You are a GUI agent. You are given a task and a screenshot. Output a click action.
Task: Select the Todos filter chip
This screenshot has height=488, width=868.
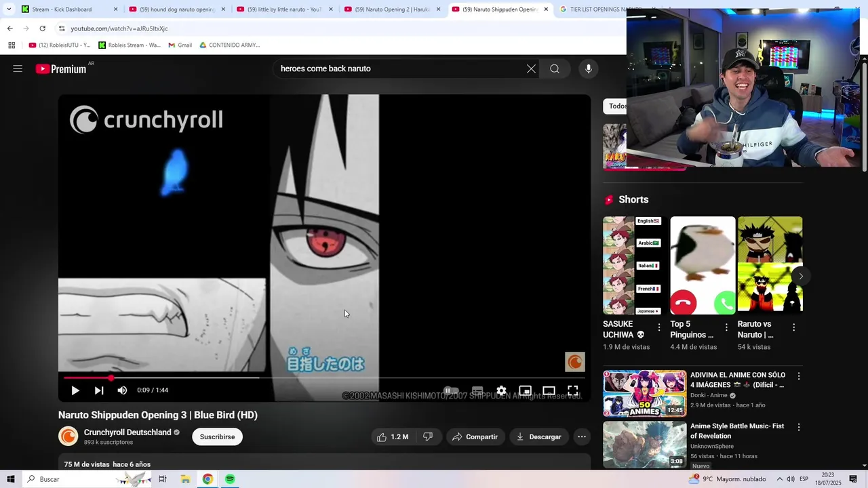point(615,106)
